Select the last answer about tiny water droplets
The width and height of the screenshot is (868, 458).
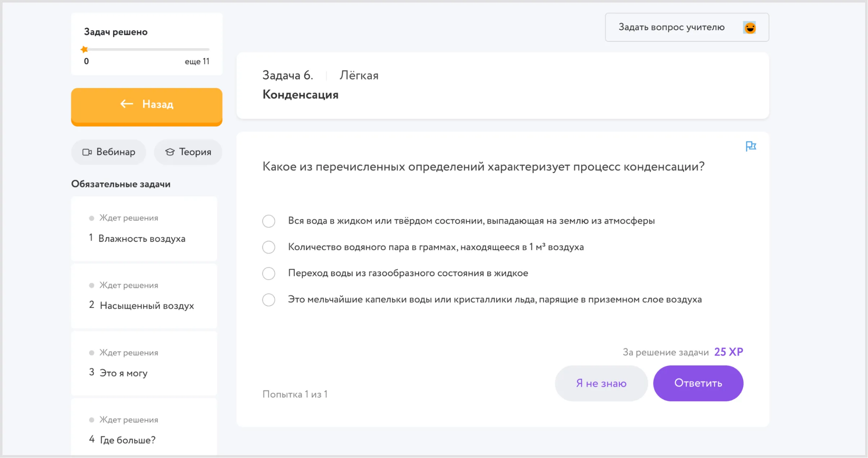point(268,300)
